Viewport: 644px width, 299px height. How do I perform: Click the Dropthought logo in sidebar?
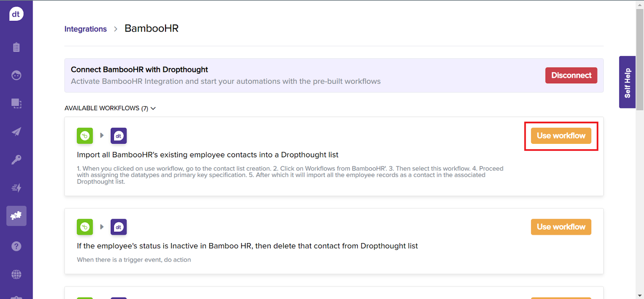coord(16,14)
